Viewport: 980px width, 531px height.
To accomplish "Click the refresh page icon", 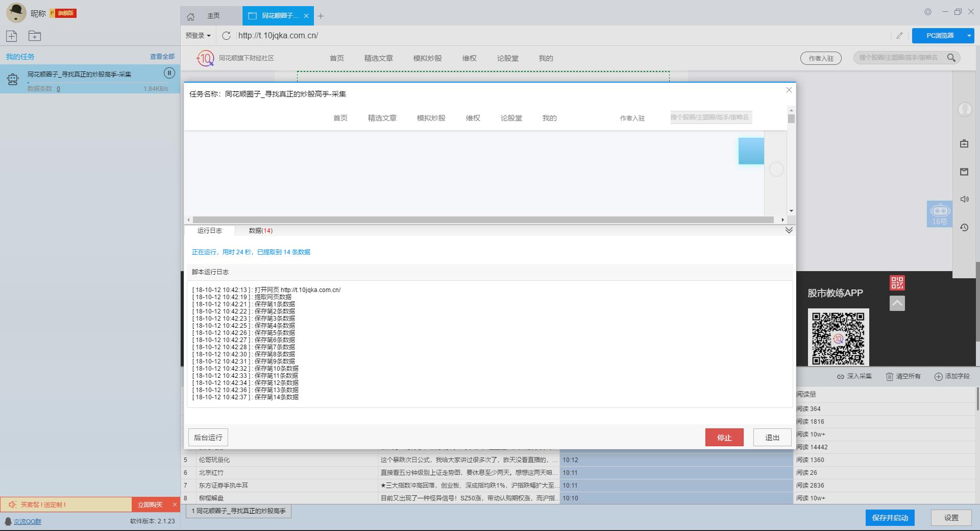I will [226, 36].
